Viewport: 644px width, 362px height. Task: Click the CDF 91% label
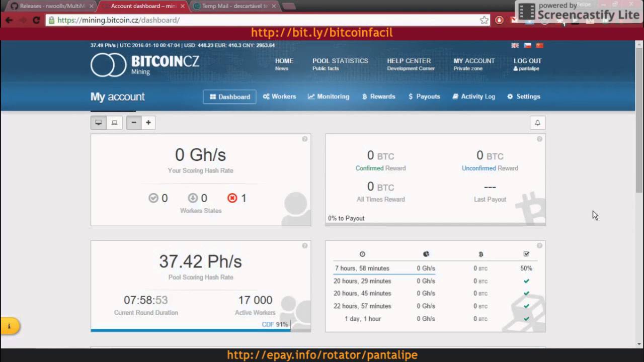275,324
